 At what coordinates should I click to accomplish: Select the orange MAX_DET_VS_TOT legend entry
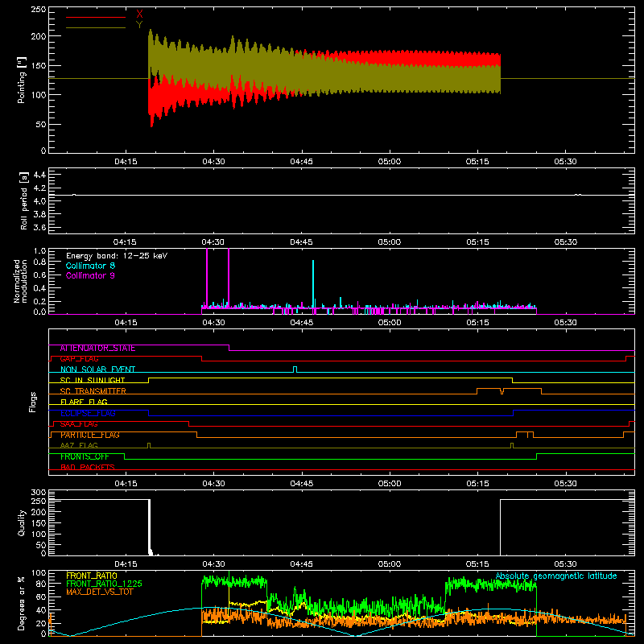[x=99, y=592]
